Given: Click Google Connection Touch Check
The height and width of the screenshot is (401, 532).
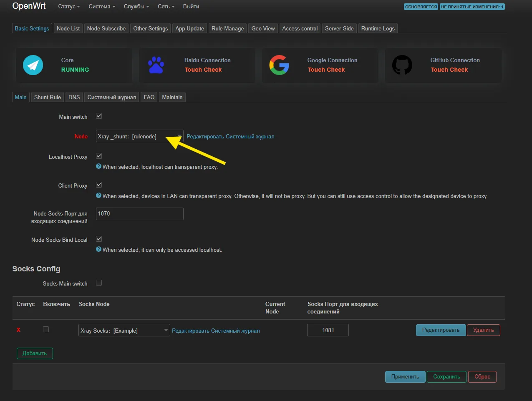Looking at the screenshot, I should point(326,70).
